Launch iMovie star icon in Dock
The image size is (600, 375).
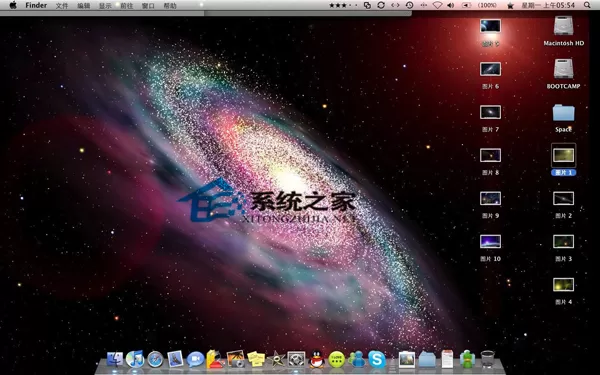click(276, 359)
